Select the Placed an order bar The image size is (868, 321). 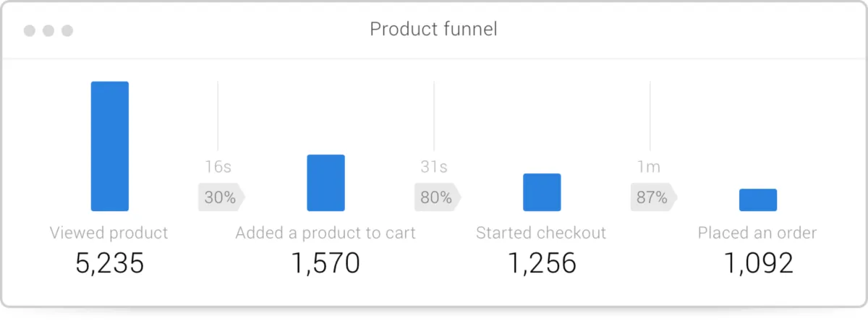pyautogui.click(x=758, y=200)
